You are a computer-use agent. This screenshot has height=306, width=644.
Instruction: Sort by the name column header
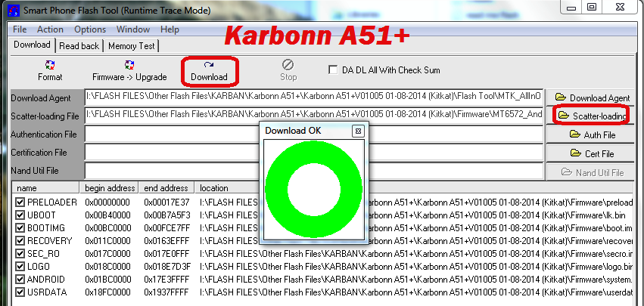45,188
